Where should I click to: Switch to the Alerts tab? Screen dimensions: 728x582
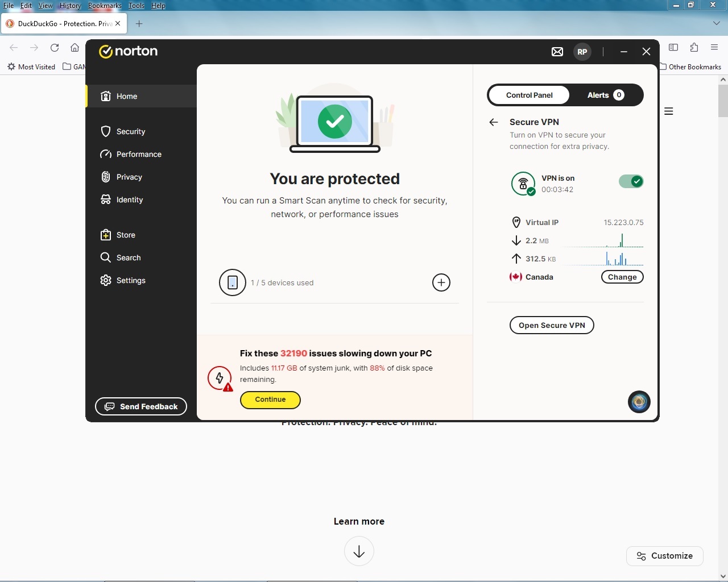click(x=605, y=95)
